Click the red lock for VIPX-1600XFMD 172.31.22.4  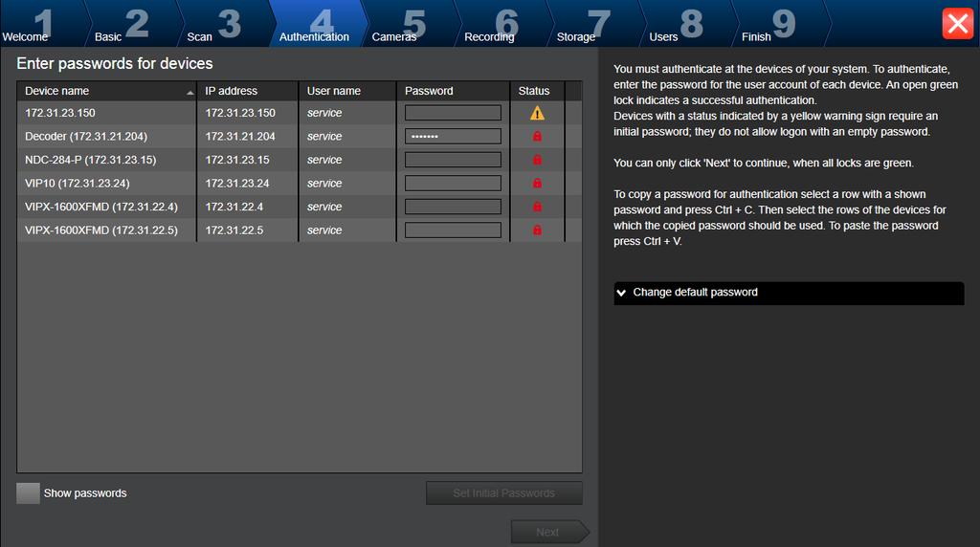(x=537, y=207)
